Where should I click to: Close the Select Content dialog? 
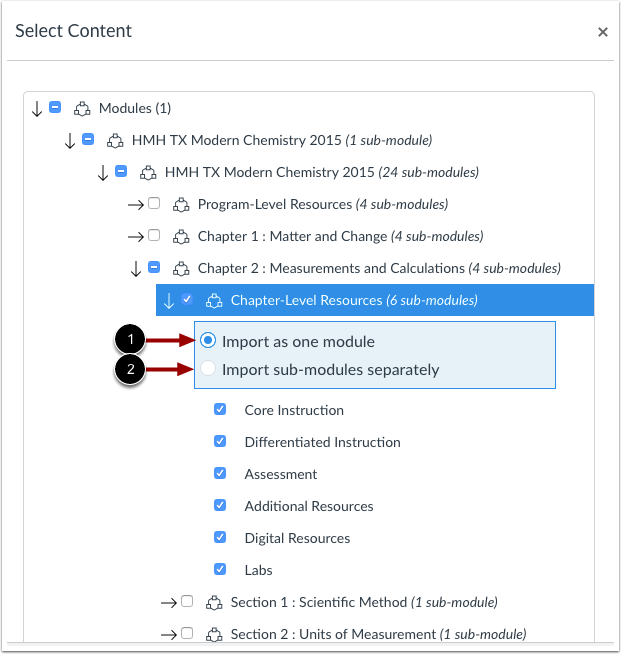602,32
